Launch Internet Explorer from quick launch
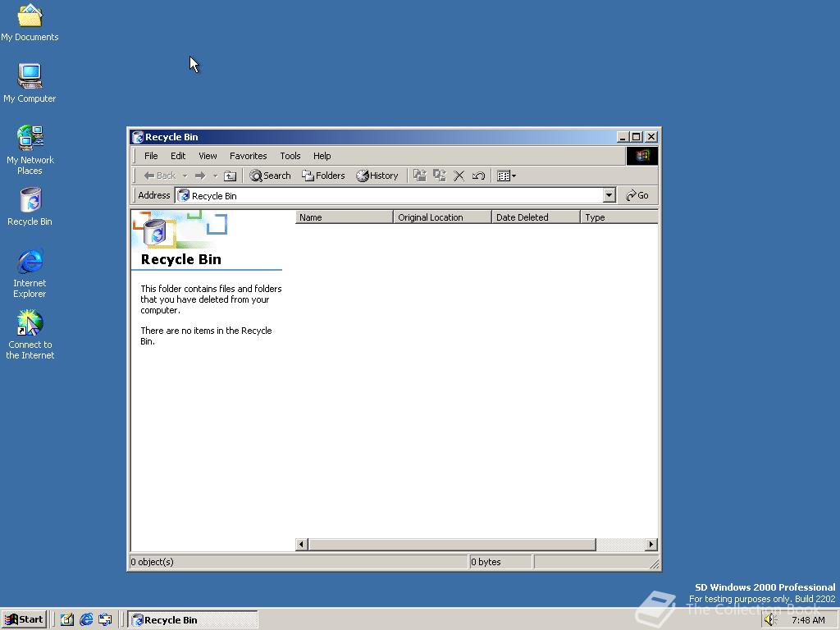Viewport: 840px width, 630px height. coord(86,620)
